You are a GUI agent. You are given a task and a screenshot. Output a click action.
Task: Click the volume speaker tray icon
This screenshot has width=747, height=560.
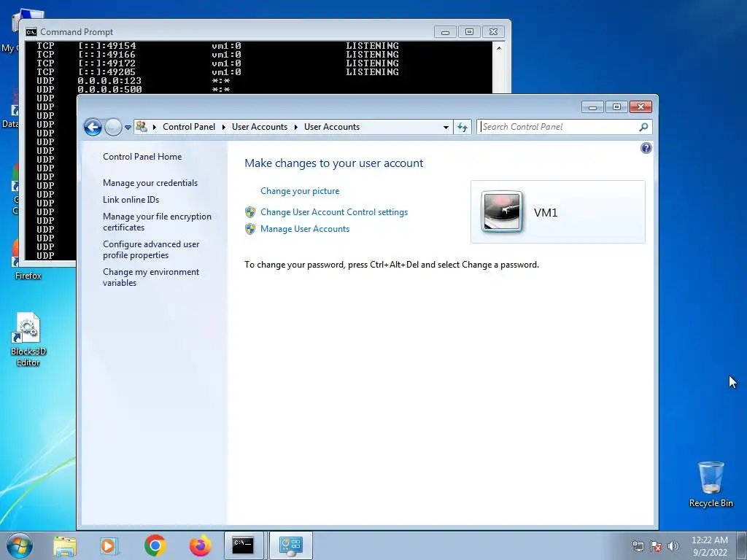pos(673,546)
